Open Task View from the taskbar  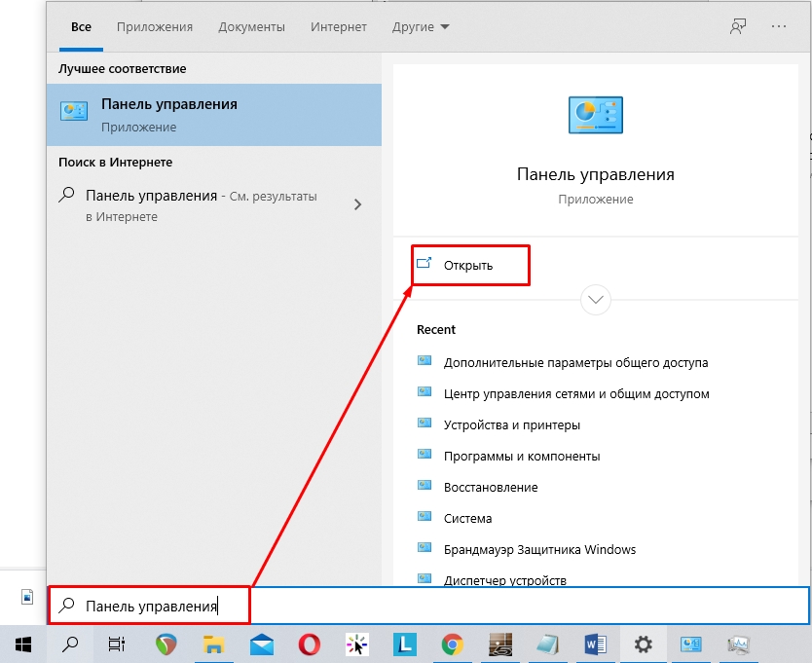[x=117, y=645]
